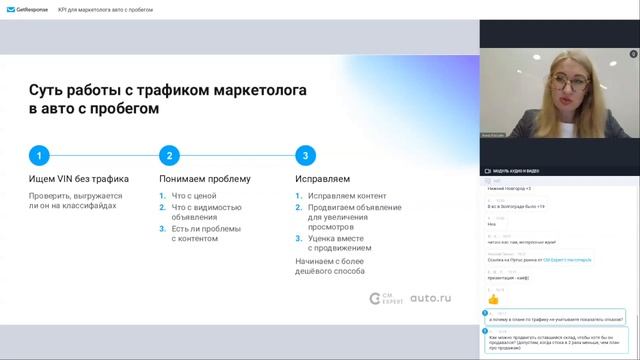Click the chat message 'презентация - кайф)'
This screenshot has height=360, width=640.
coord(508,278)
